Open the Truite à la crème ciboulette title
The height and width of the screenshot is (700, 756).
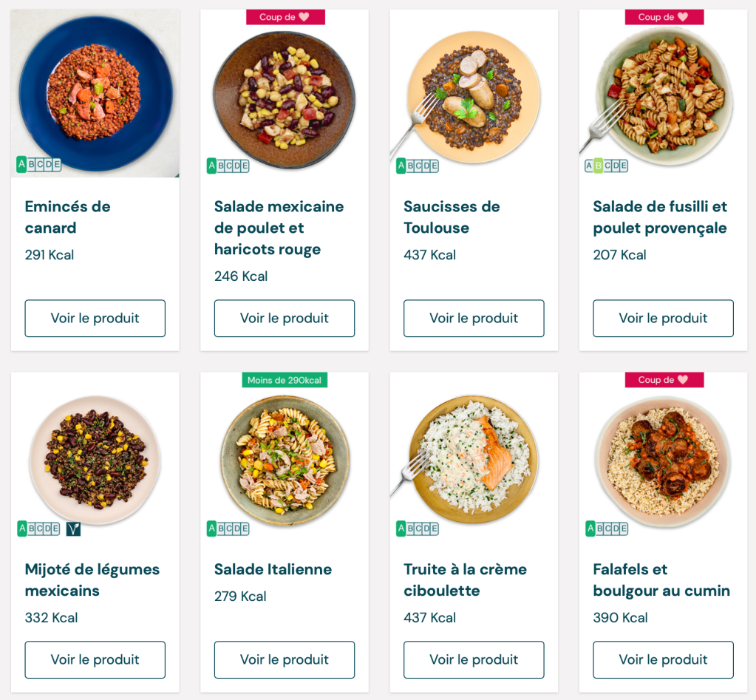tap(465, 580)
